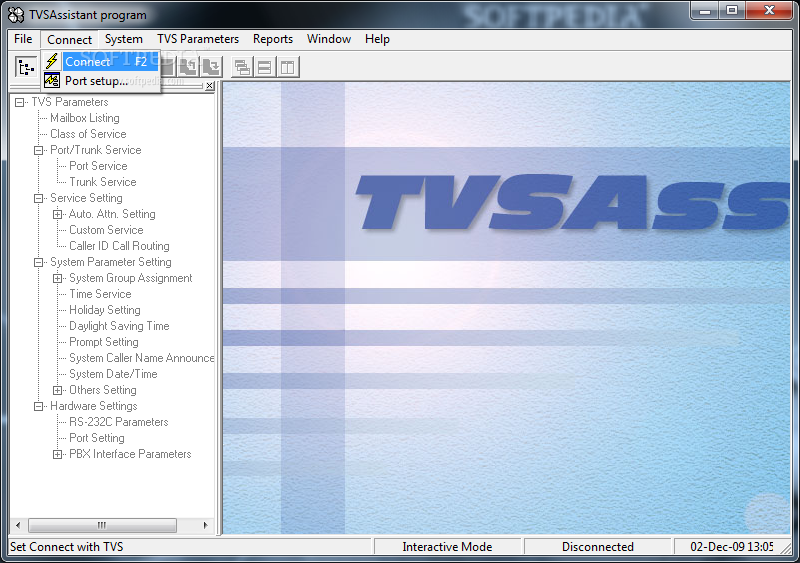The height and width of the screenshot is (563, 800).
Task: Select Custom Service tree item
Action: [106, 230]
